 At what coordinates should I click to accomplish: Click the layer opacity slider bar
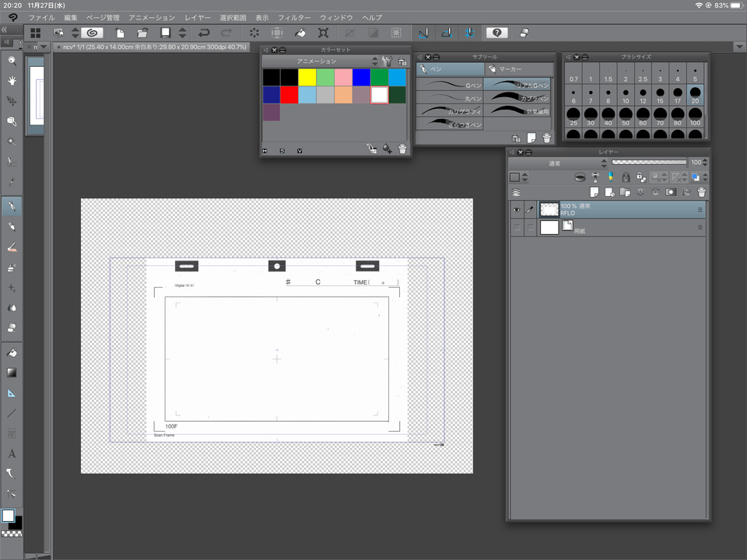click(649, 163)
